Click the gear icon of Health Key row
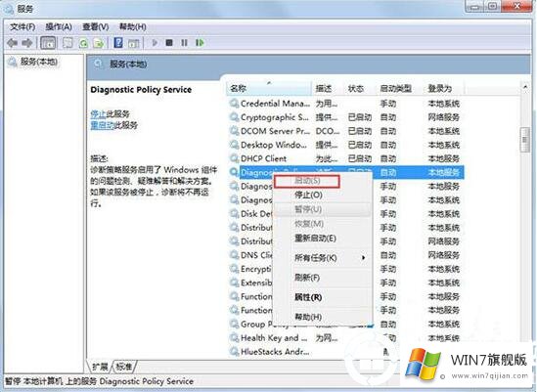This screenshot has height=392, width=537. [234, 338]
